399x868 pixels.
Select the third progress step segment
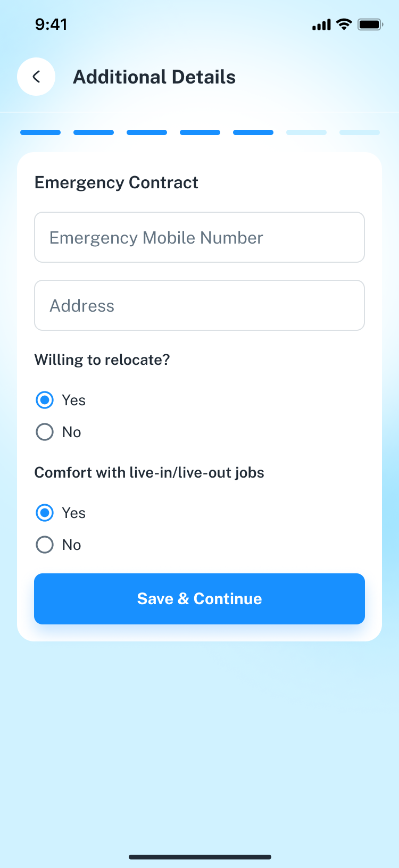147,132
